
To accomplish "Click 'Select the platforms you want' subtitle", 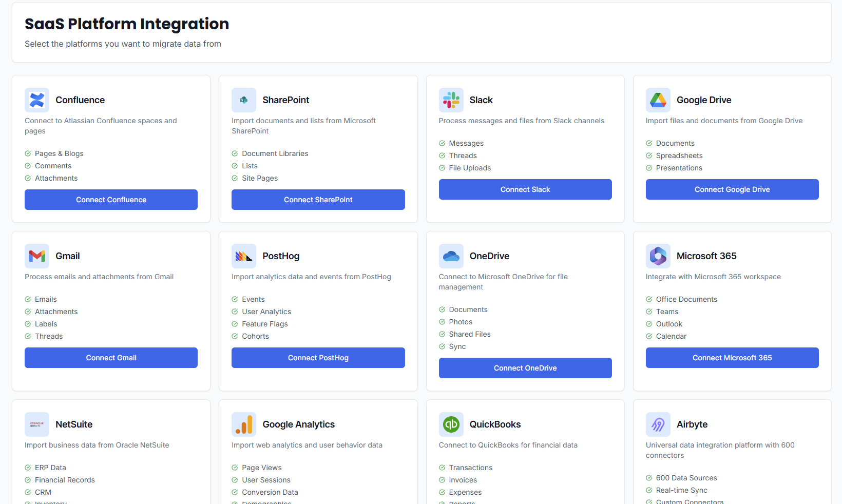I will click(x=123, y=44).
